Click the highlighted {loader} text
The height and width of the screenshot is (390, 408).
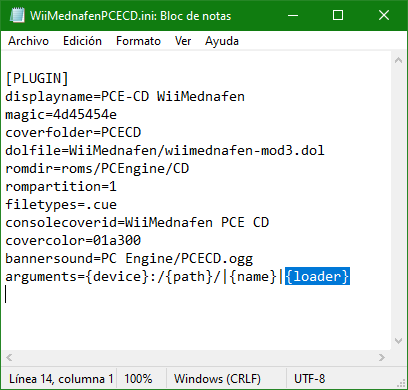(317, 276)
